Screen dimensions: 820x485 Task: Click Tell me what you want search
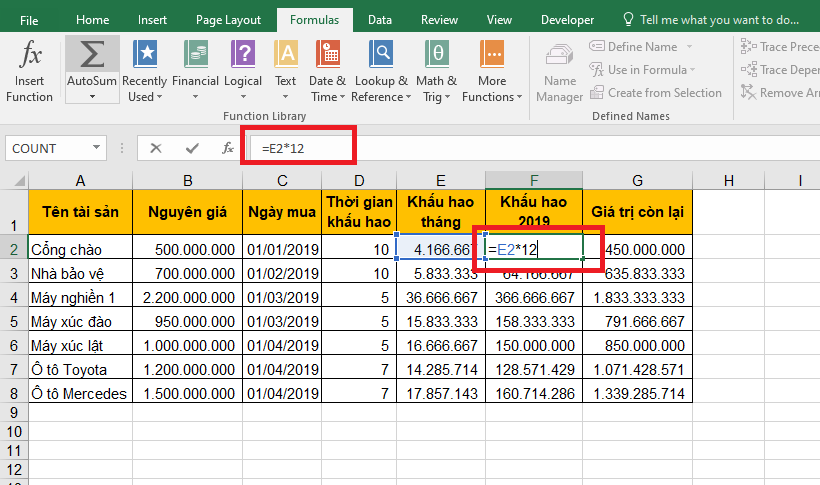(712, 19)
